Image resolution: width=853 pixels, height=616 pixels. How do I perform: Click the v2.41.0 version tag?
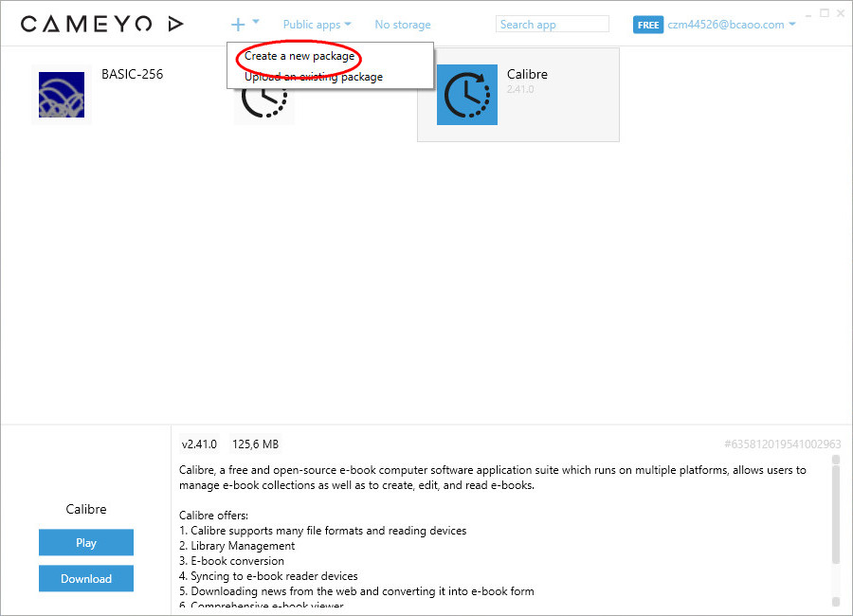click(199, 444)
